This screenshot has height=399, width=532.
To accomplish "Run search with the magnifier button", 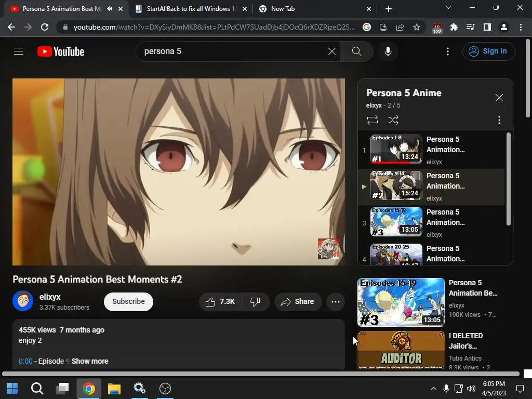I will pos(356,51).
